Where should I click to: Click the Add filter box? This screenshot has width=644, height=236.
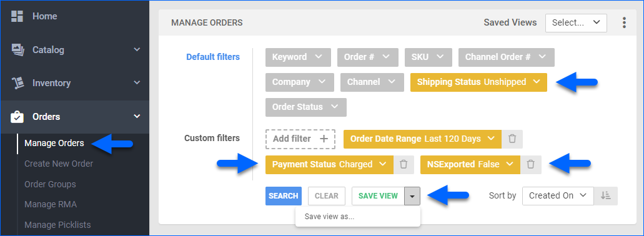[300, 139]
